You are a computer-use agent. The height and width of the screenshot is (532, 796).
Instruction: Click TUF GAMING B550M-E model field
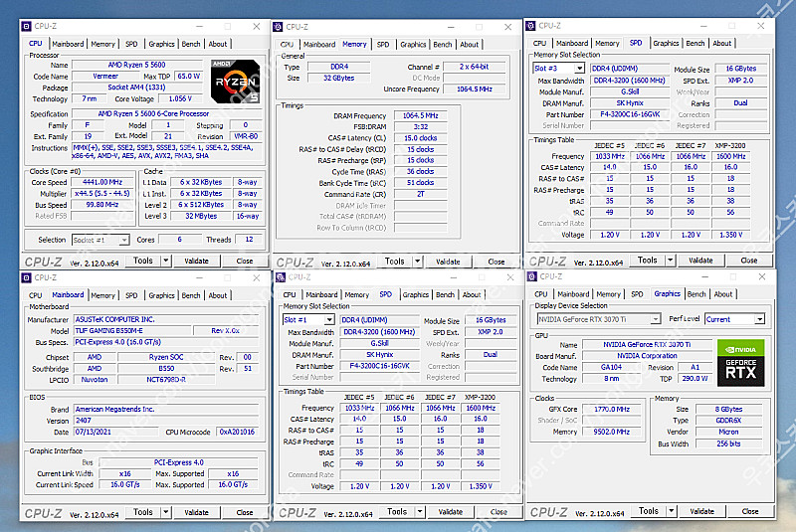132,331
